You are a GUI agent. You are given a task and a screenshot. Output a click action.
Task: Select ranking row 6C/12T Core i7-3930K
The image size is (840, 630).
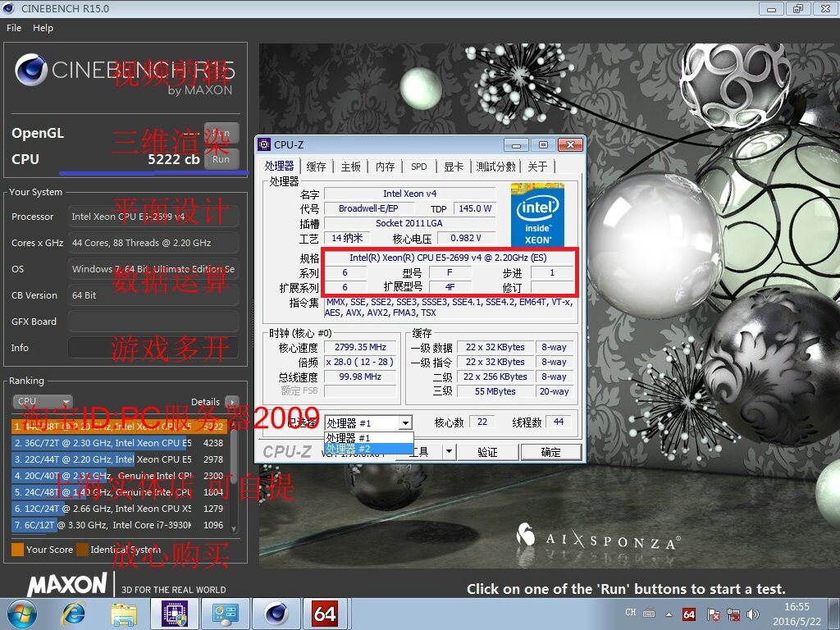[x=118, y=525]
